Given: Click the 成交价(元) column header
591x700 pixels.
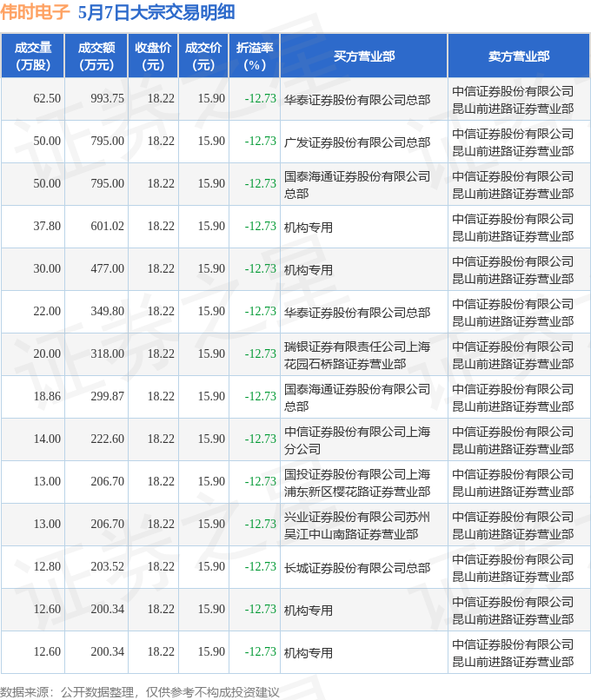Looking at the screenshot, I should pos(203,56).
